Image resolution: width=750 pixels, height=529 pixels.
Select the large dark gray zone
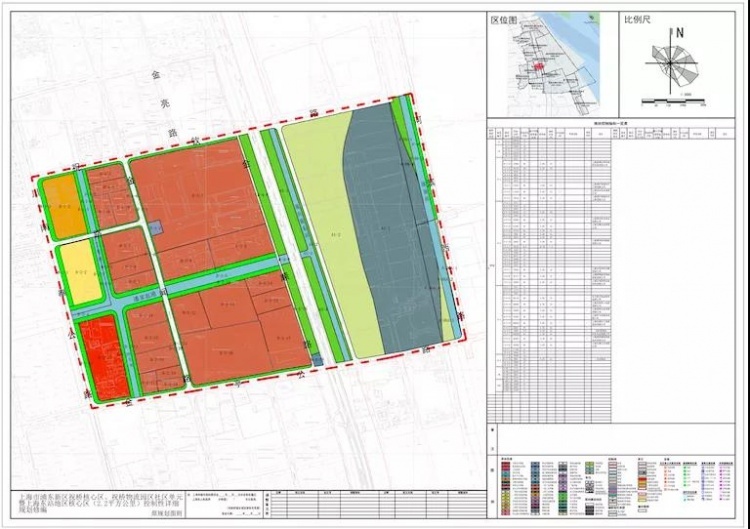(x=391, y=230)
